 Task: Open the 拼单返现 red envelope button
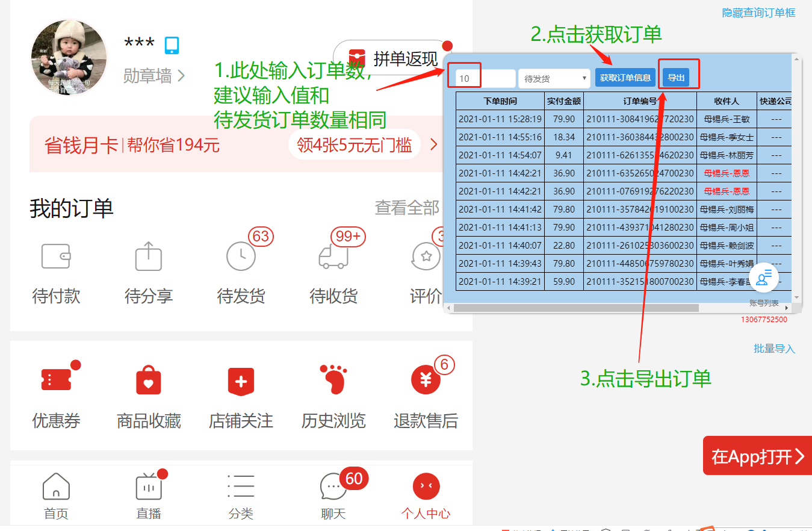click(392, 58)
